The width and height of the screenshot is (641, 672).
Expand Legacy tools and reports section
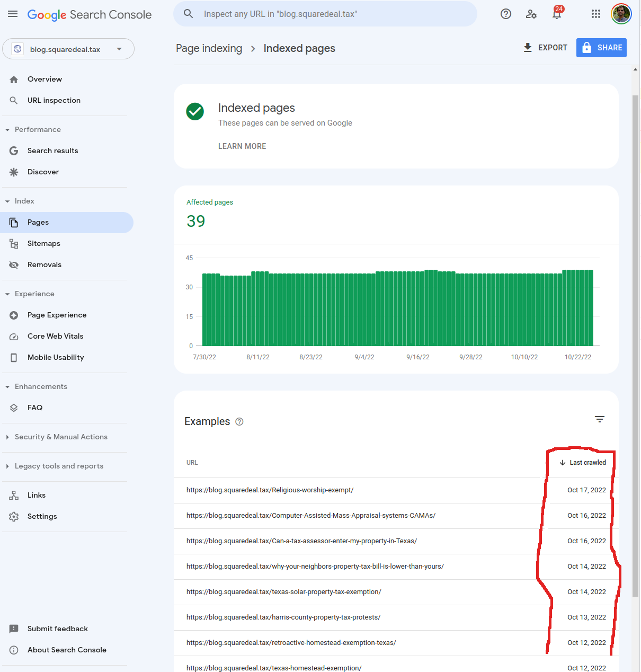pos(7,466)
